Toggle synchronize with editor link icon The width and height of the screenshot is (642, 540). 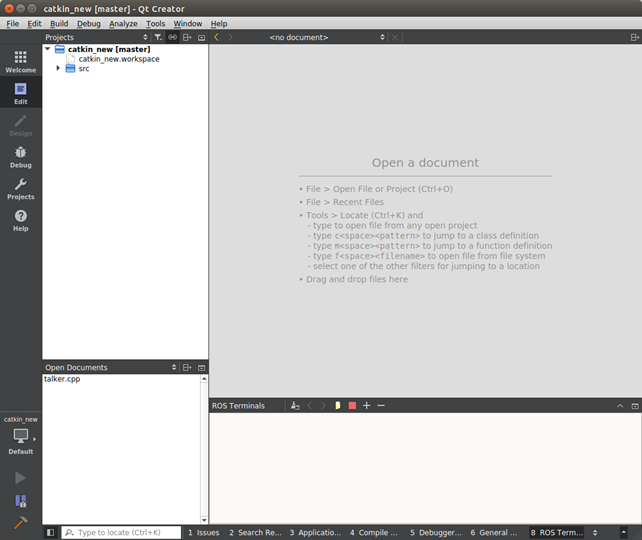click(x=172, y=37)
